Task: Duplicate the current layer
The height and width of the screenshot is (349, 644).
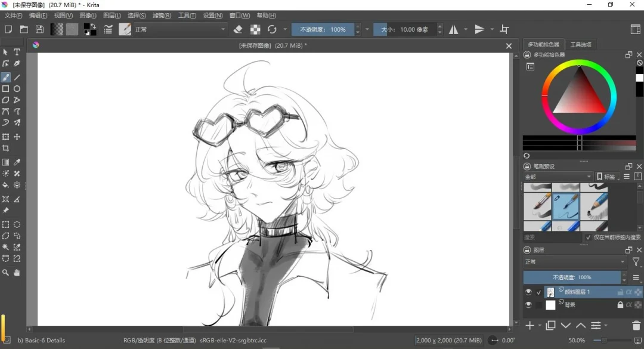Action: tap(550, 326)
